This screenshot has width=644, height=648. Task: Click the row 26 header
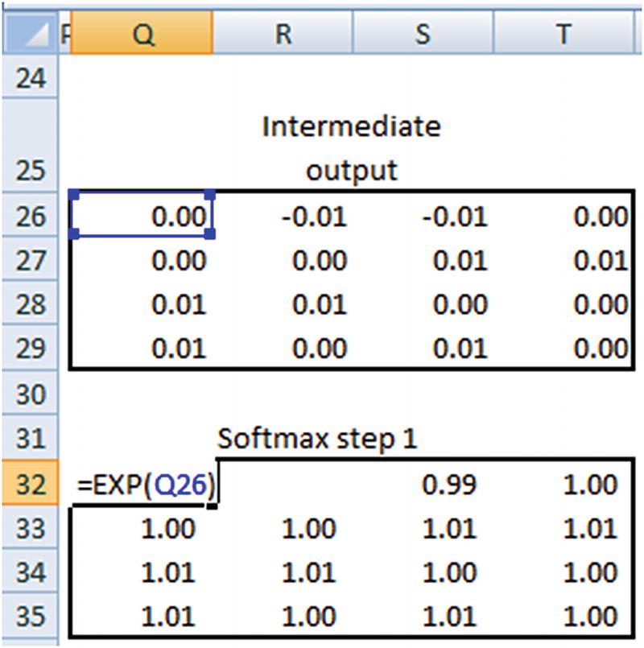(29, 216)
